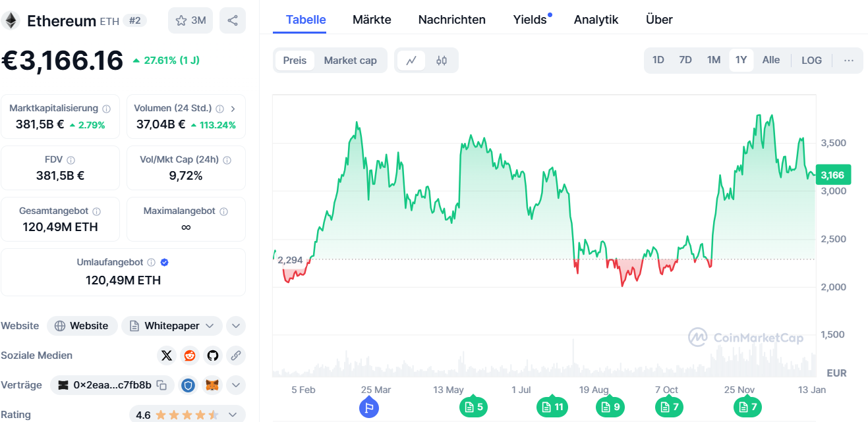Enable LOG scale on the chart
The image size is (868, 422).
tap(811, 61)
